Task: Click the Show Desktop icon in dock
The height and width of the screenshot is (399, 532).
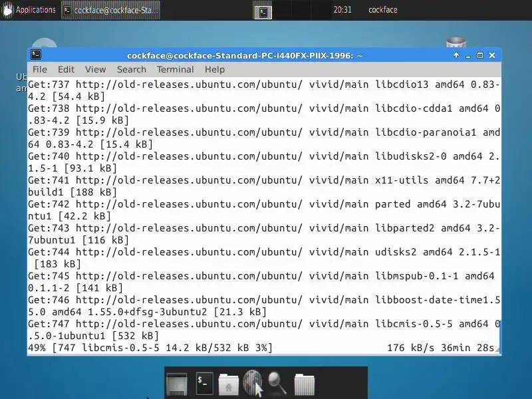Action: pos(176,384)
